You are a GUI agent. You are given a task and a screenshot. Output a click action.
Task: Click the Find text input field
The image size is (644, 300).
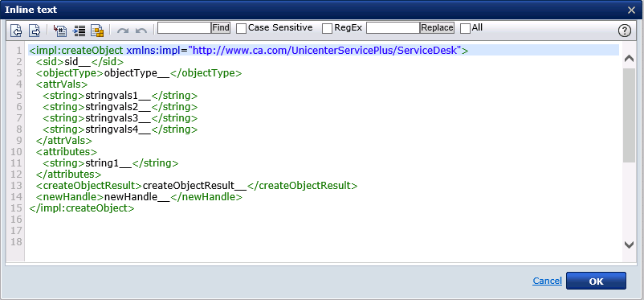(185, 27)
